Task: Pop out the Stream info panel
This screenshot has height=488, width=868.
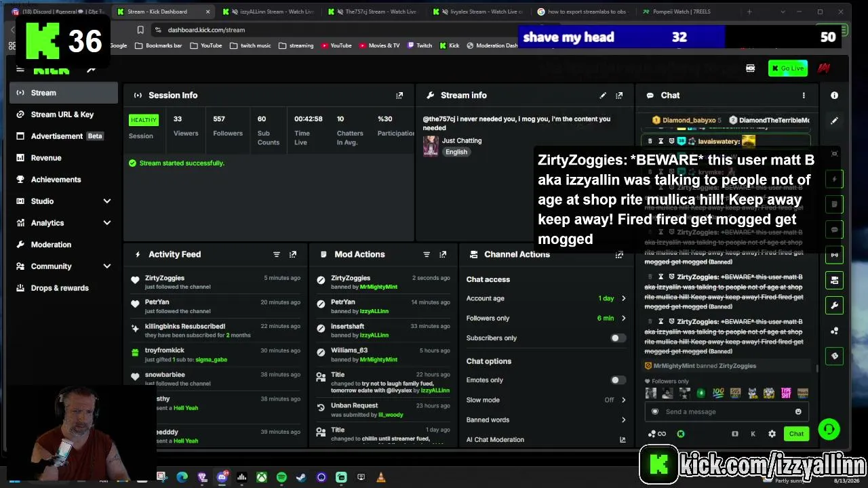Action: click(619, 96)
